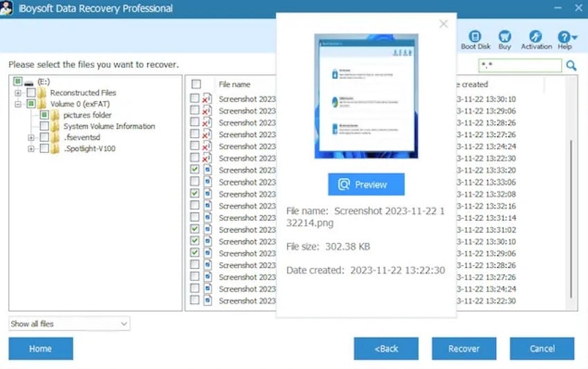Click file icon of the 13:32:08 row

(x=208, y=194)
